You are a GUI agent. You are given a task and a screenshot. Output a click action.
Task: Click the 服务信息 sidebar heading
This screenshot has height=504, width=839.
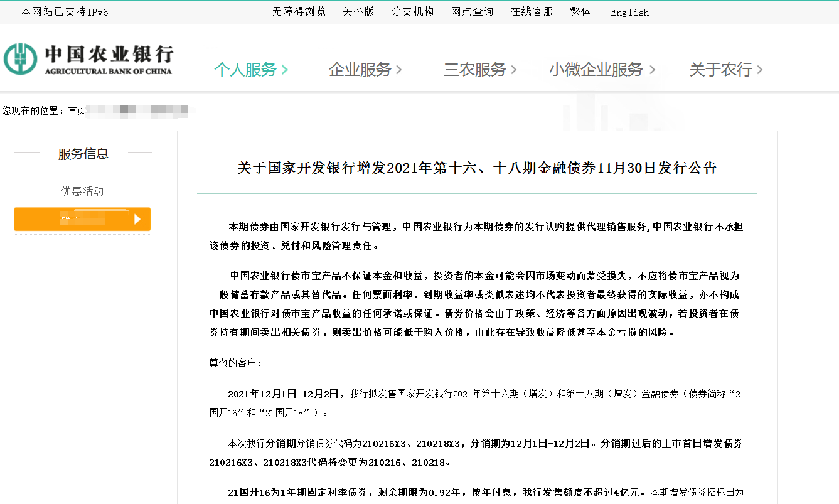tap(83, 154)
